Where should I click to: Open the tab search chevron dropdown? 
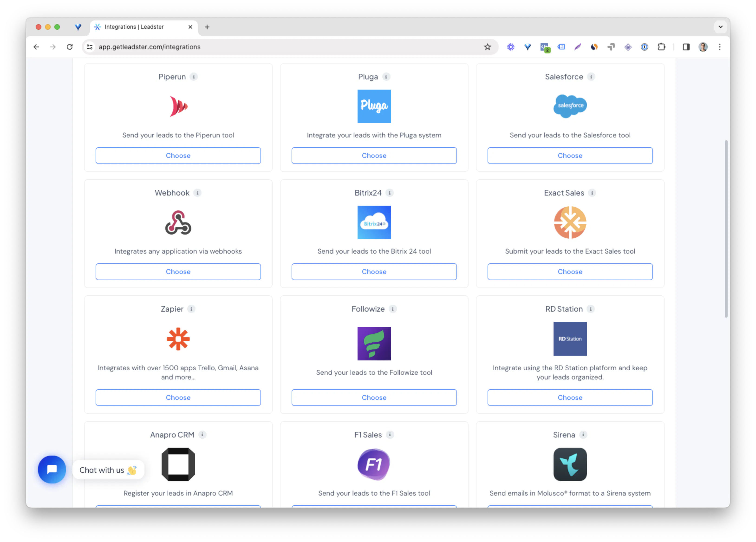coord(720,27)
